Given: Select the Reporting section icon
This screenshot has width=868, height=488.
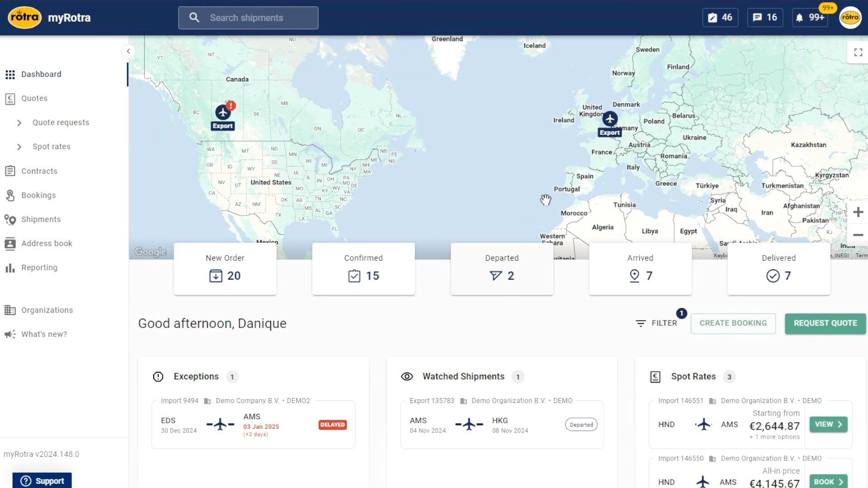Looking at the screenshot, I should [x=11, y=267].
